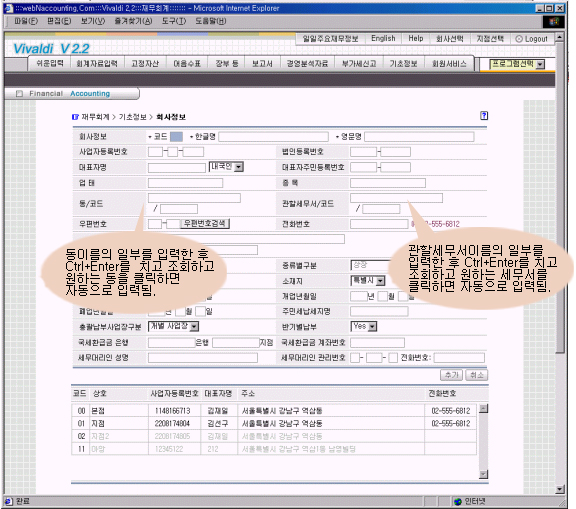Select the 지점 row with code 01

[274, 423]
